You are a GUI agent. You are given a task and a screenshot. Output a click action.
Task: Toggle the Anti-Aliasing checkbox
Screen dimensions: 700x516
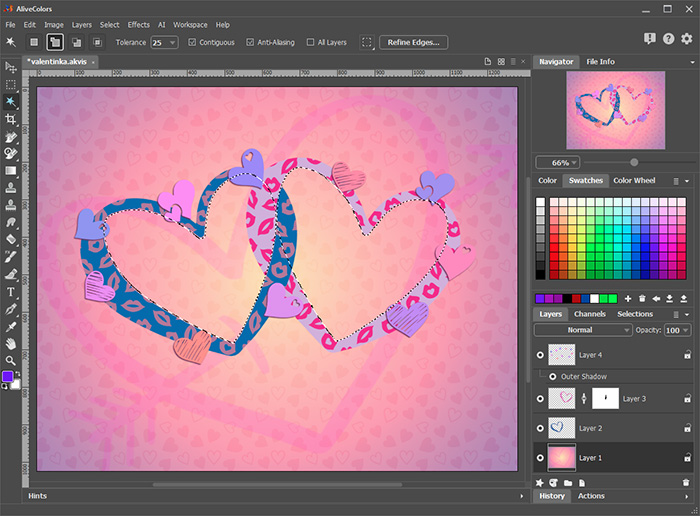point(250,42)
